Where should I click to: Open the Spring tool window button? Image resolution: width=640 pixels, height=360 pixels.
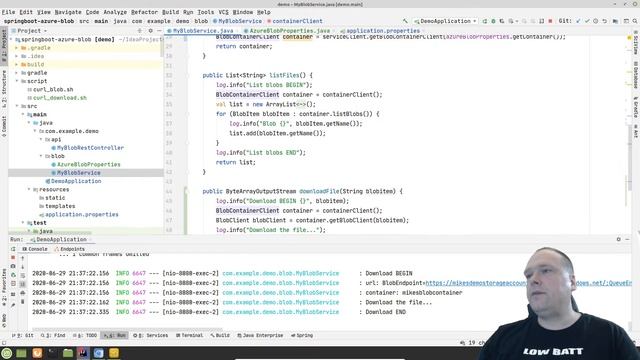click(302, 336)
